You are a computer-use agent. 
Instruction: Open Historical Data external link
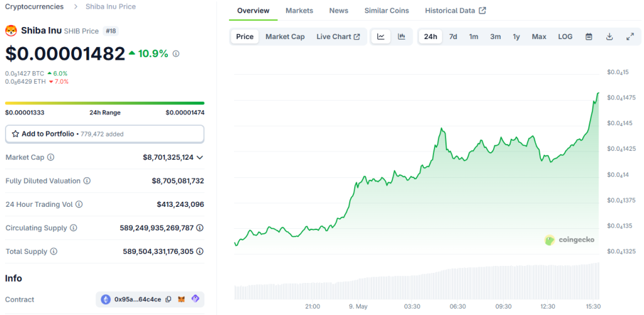(455, 11)
